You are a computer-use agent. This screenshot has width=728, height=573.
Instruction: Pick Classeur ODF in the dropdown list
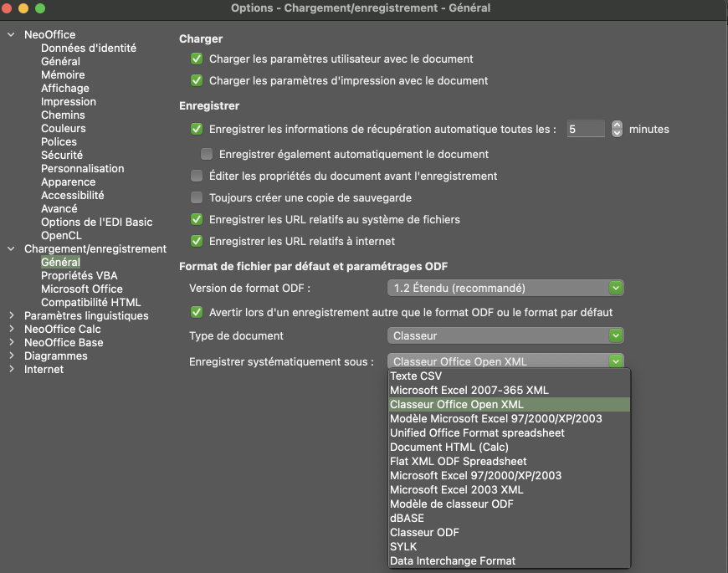424,532
